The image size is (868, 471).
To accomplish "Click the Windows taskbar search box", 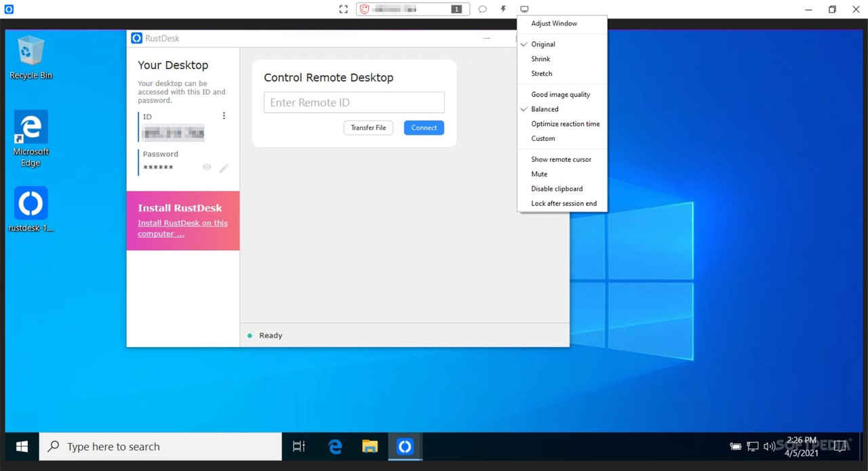I will tap(161, 447).
